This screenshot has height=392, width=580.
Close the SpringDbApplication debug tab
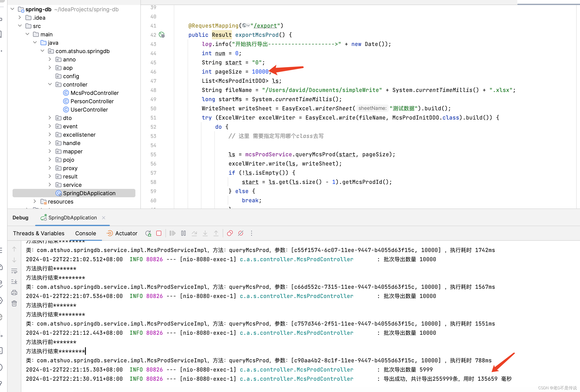tap(104, 218)
